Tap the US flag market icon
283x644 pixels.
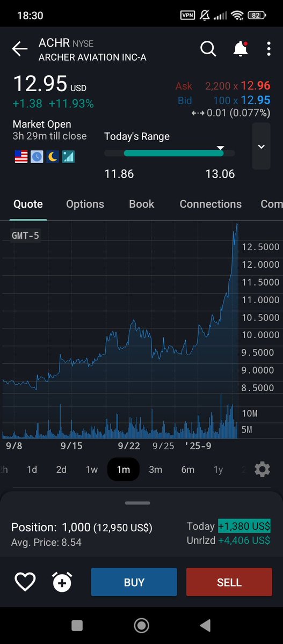click(x=21, y=157)
